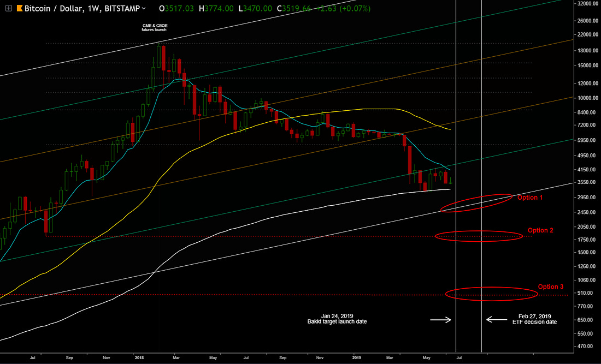Image resolution: width=601 pixels, height=364 pixels.
Task: Click the expand icon beside the chart title
Action: click(x=7, y=9)
